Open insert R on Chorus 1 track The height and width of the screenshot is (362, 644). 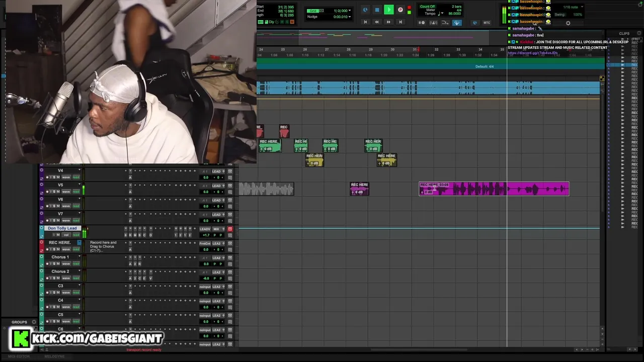point(140,263)
